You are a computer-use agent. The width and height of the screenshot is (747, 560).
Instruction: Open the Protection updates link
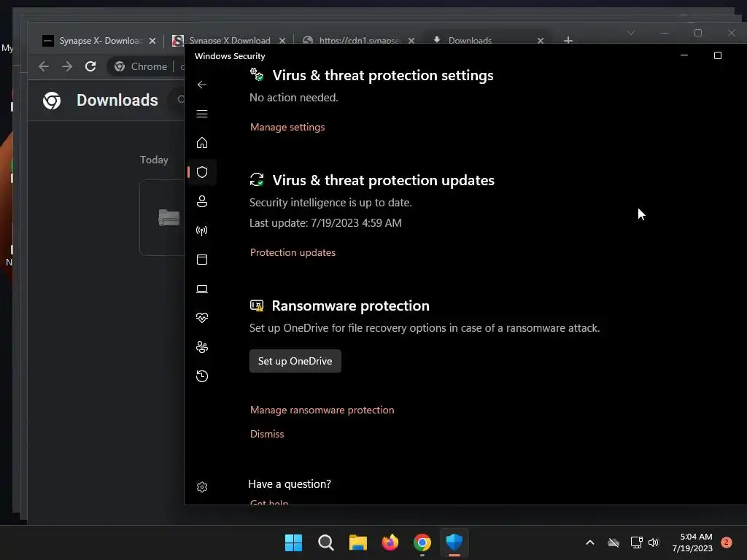(293, 252)
